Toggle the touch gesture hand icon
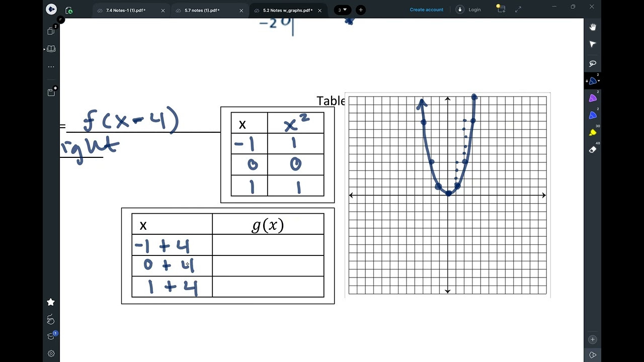The width and height of the screenshot is (644, 362). (x=51, y=319)
